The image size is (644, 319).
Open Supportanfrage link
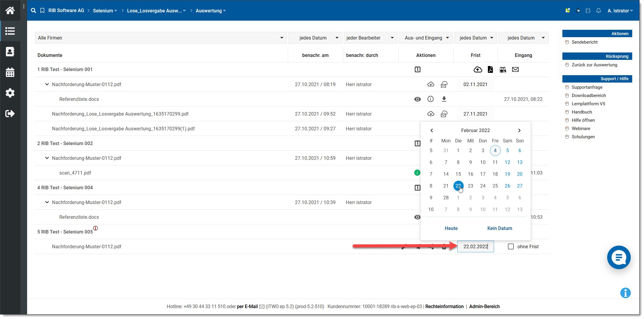click(x=587, y=87)
